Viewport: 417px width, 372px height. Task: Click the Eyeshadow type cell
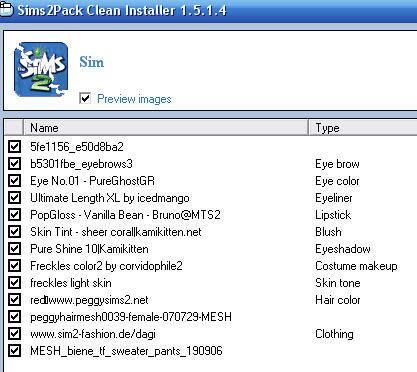343,249
